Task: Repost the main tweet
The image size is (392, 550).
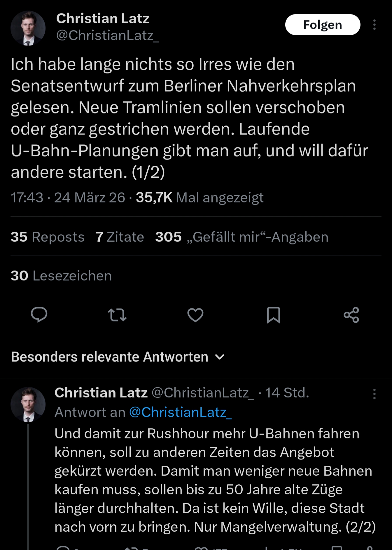Action: [x=117, y=315]
